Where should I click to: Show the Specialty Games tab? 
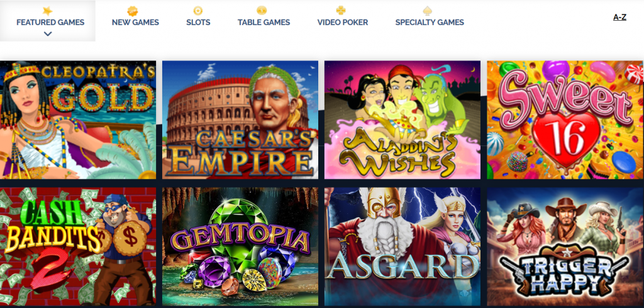coord(430,23)
